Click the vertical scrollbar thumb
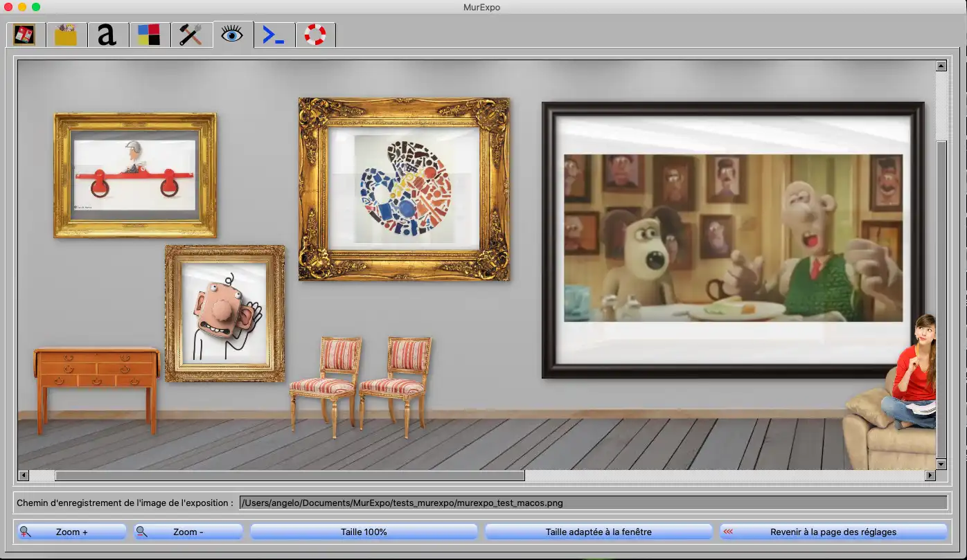This screenshot has width=967, height=560. 941,299
